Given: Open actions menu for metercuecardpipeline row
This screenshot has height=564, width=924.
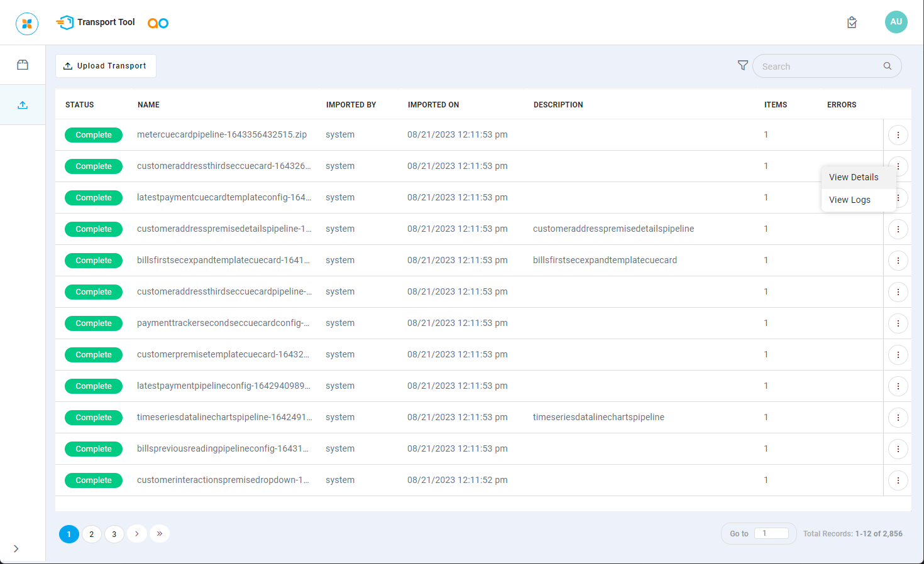Looking at the screenshot, I should 898,135.
